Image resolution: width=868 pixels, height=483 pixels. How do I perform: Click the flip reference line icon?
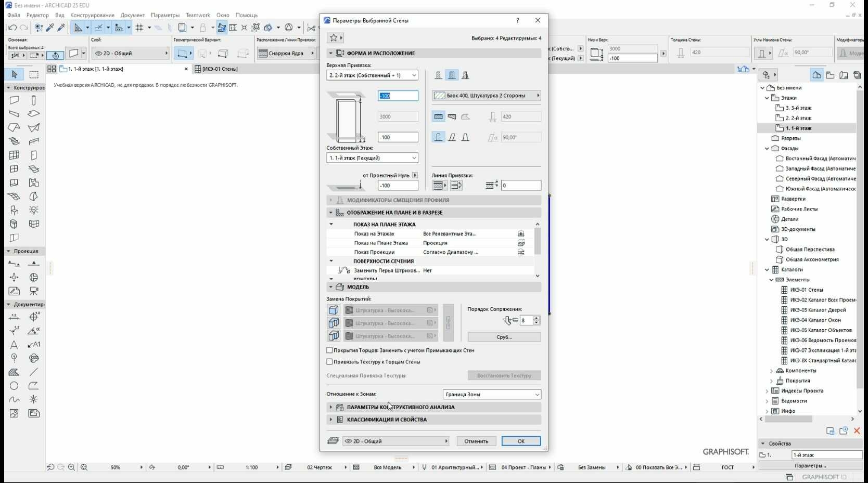456,185
